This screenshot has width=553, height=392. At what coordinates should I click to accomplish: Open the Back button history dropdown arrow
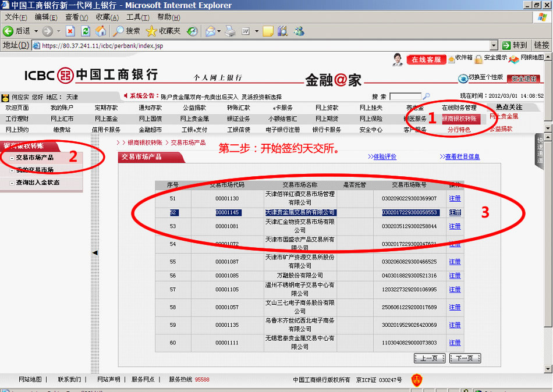(x=36, y=31)
